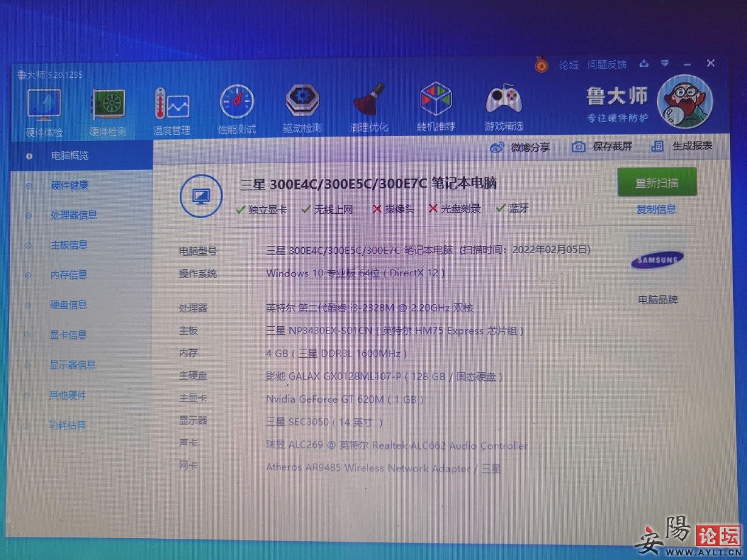
Task: Click the 摄像头 feature indicator
Action: pos(393,209)
